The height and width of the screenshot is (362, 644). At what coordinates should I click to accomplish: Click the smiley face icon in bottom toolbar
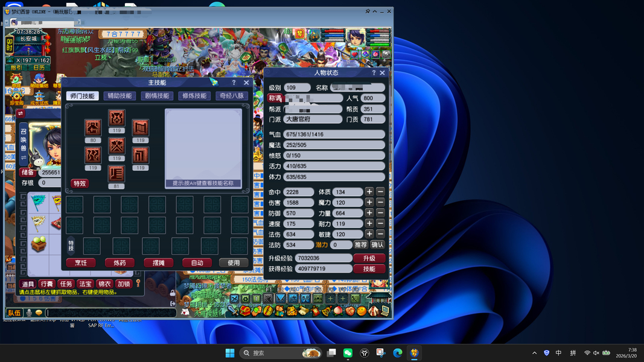tap(362, 311)
